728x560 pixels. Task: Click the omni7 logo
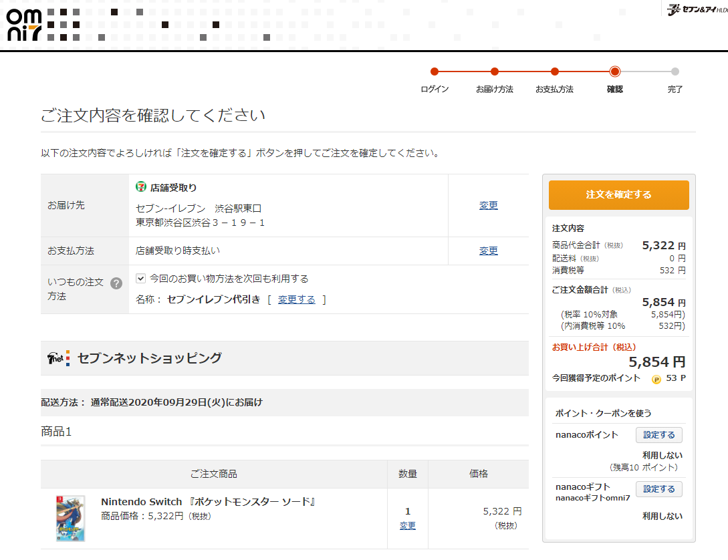[x=24, y=25]
